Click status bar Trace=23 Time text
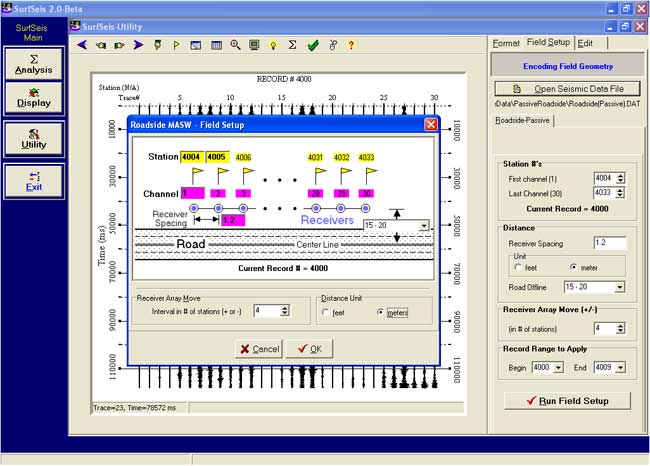The width and height of the screenshot is (650, 466). pos(134,408)
